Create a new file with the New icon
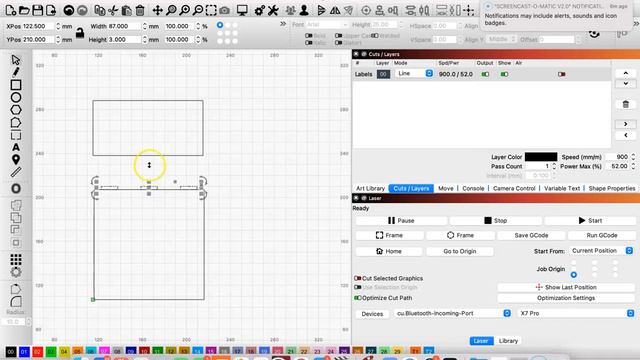 click(x=11, y=10)
